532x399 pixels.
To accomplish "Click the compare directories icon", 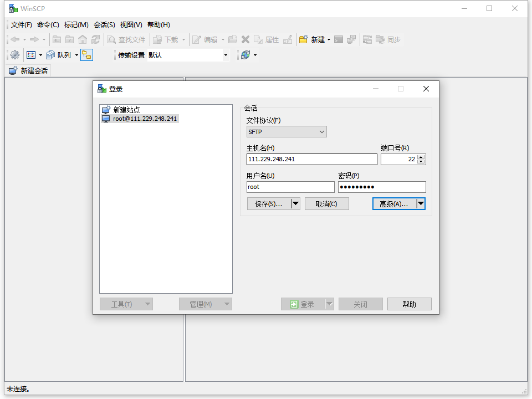I will [367, 40].
